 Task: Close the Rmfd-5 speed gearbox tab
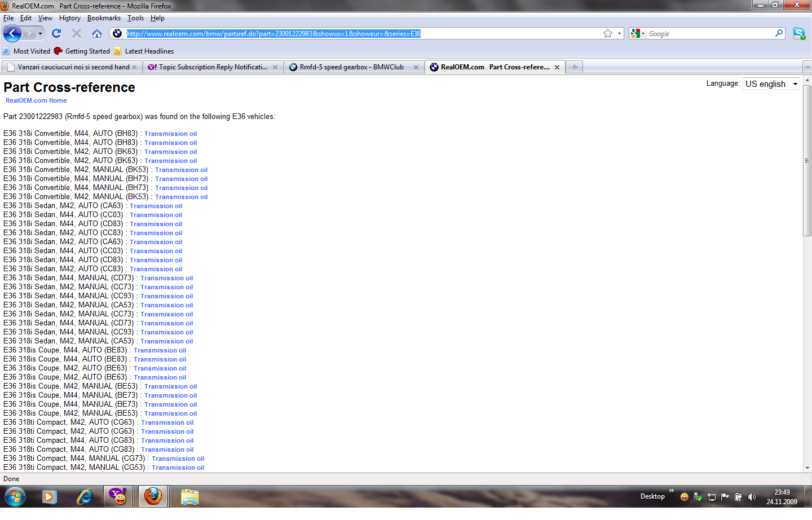[x=416, y=67]
